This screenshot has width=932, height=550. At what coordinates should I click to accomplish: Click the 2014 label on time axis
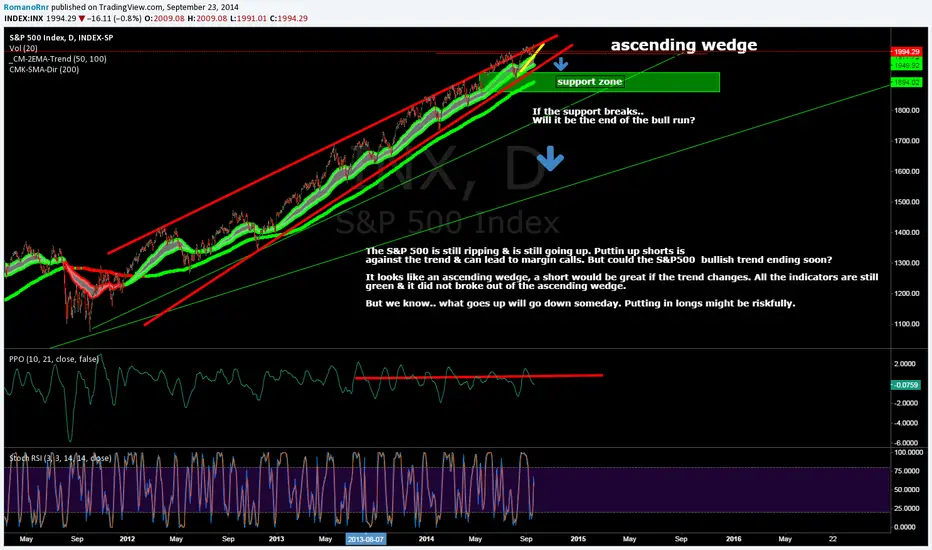426,539
